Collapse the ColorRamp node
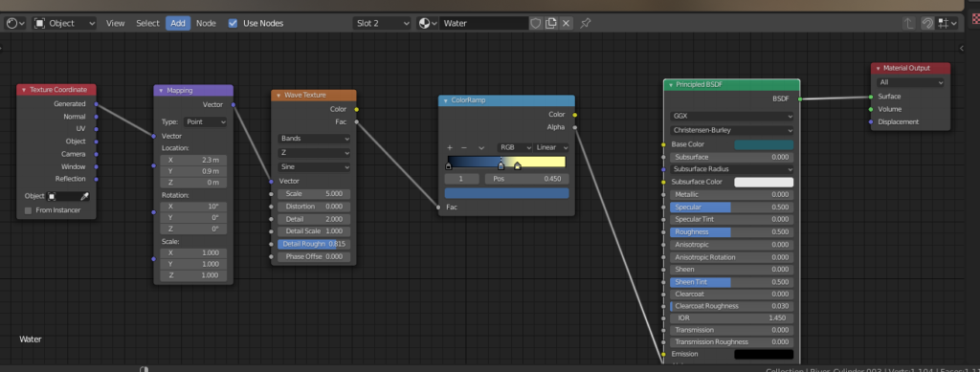This screenshot has width=980, height=372. [446, 100]
